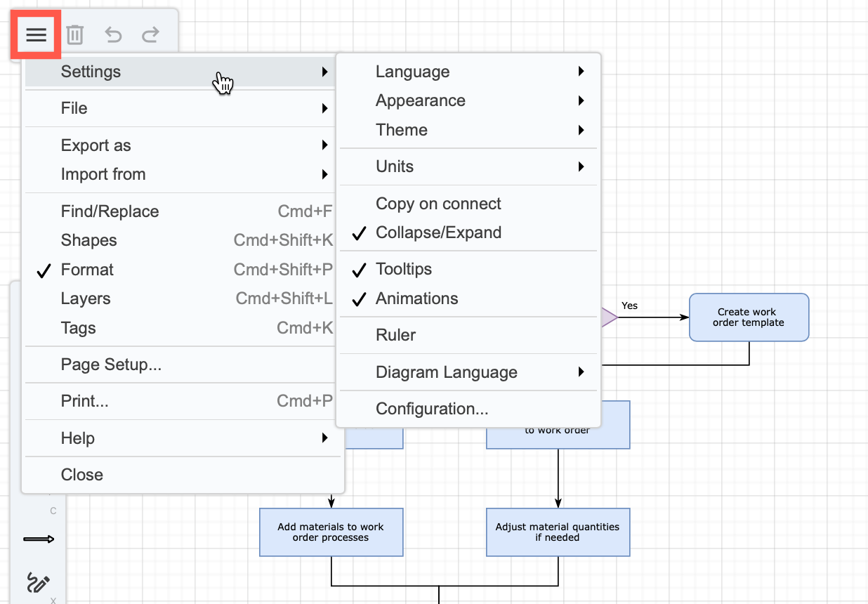Open the Configuration dialog
Image resolution: width=868 pixels, height=604 pixels.
[x=432, y=408]
